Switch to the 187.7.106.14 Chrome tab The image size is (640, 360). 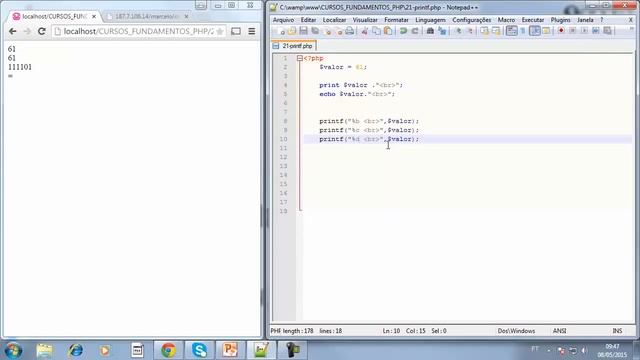(x=147, y=16)
